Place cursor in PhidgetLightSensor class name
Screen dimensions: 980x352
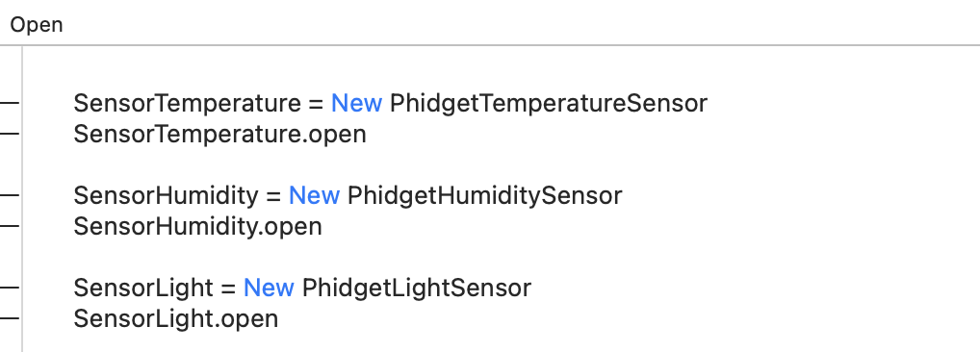pyautogui.click(x=416, y=288)
